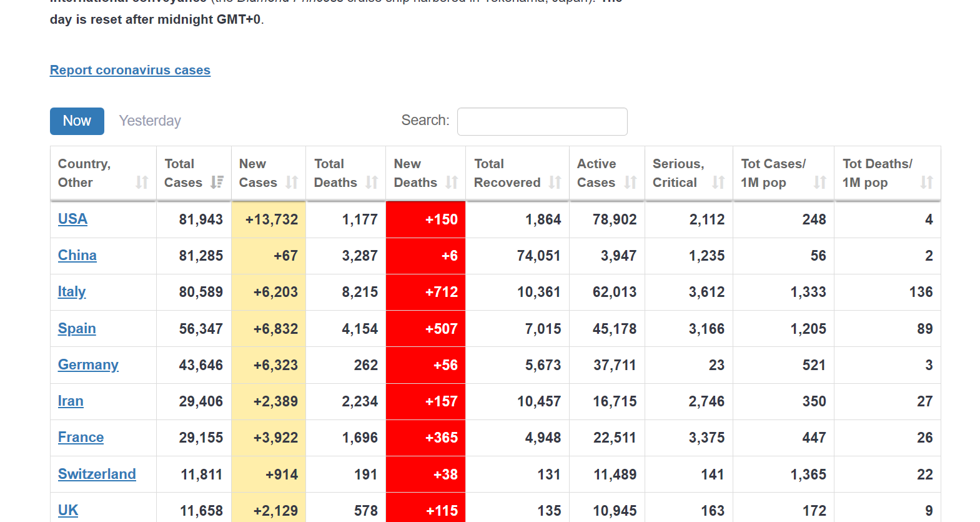Image resolution: width=980 pixels, height=522 pixels.
Task: Sort by Tot Cases/1M pop icon
Action: (819, 182)
